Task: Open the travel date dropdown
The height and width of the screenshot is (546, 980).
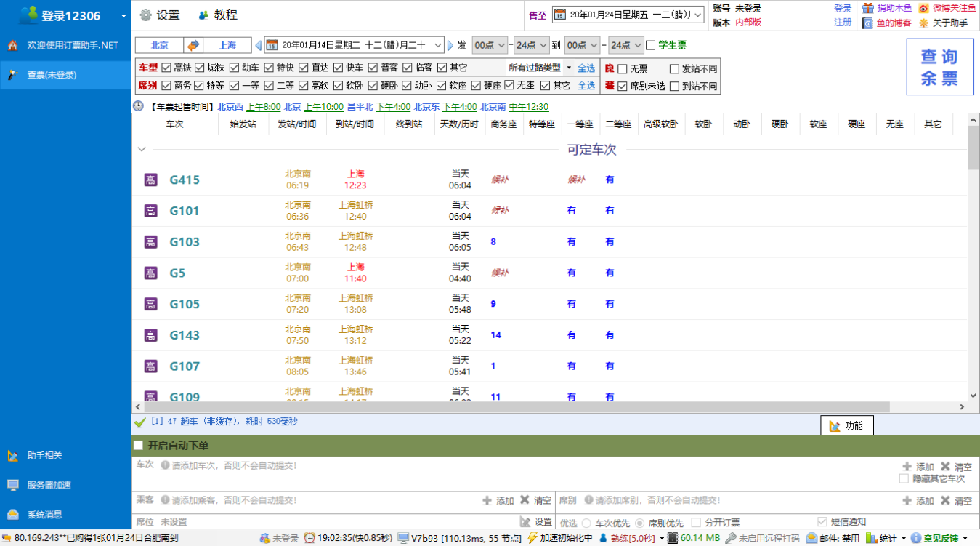Action: (x=437, y=45)
